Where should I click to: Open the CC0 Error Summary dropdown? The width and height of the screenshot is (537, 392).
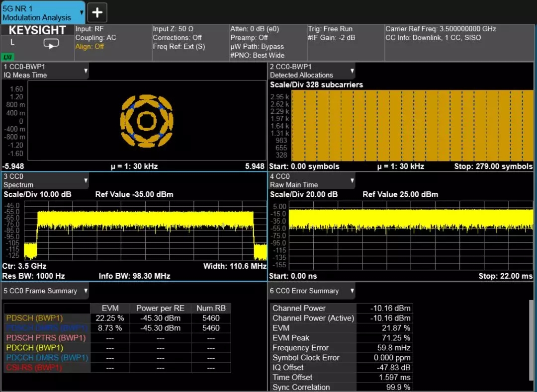(x=352, y=291)
